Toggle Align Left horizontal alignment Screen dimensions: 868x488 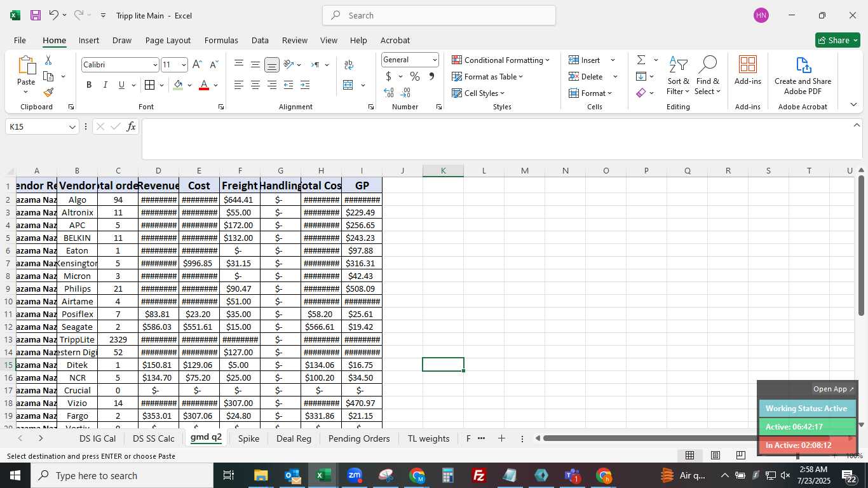[x=239, y=85]
